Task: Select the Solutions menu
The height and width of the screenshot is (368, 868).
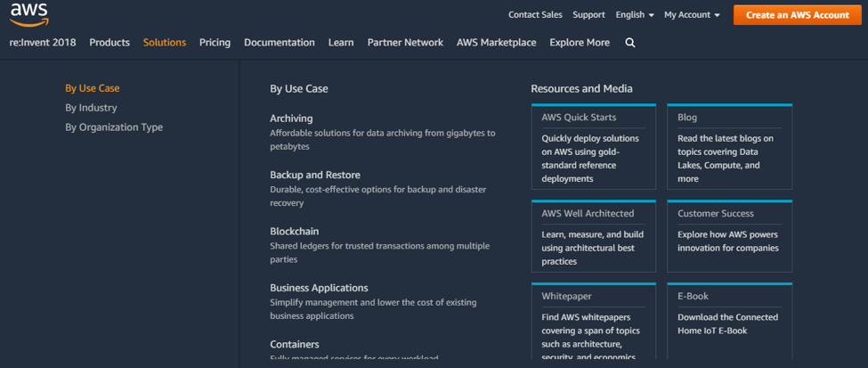Action: pos(165,43)
